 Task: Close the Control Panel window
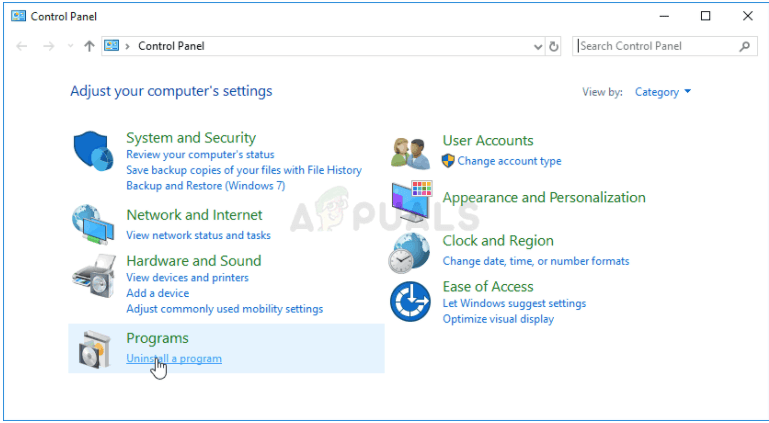coord(747,16)
